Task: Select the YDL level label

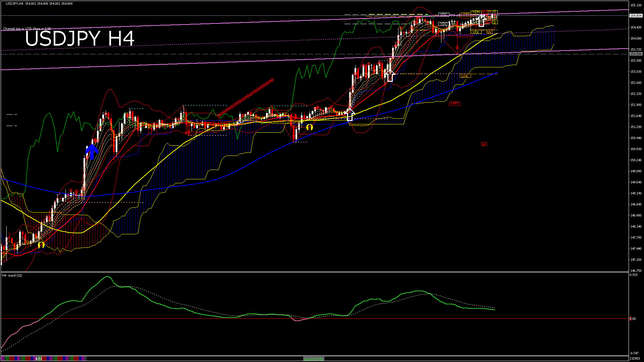Action: click(476, 32)
